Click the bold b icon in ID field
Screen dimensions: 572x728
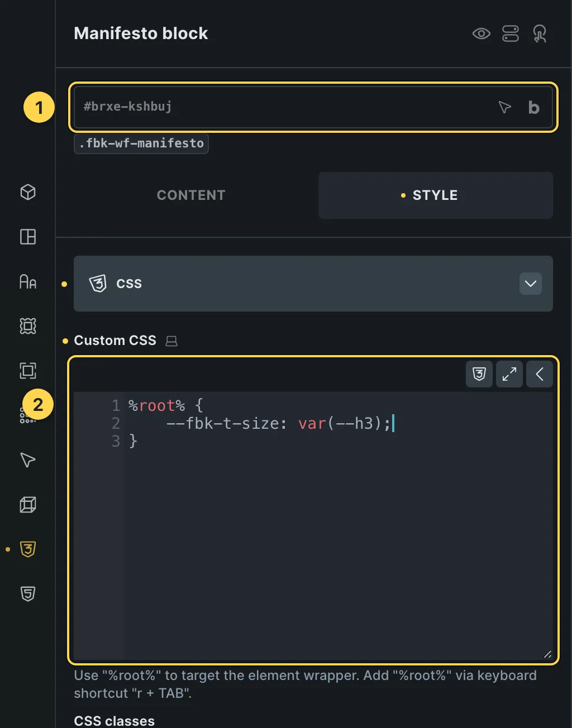coord(534,107)
